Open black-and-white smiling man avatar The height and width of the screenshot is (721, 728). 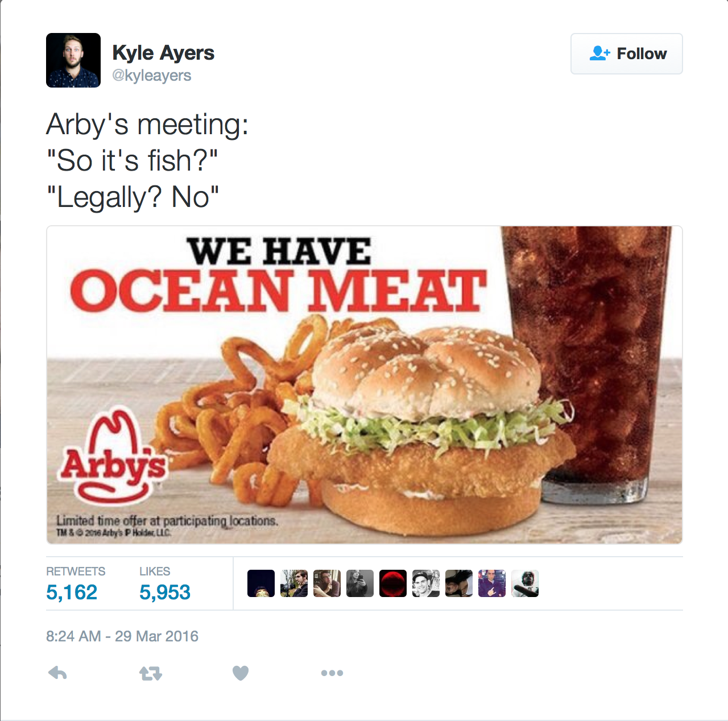pyautogui.click(x=426, y=583)
